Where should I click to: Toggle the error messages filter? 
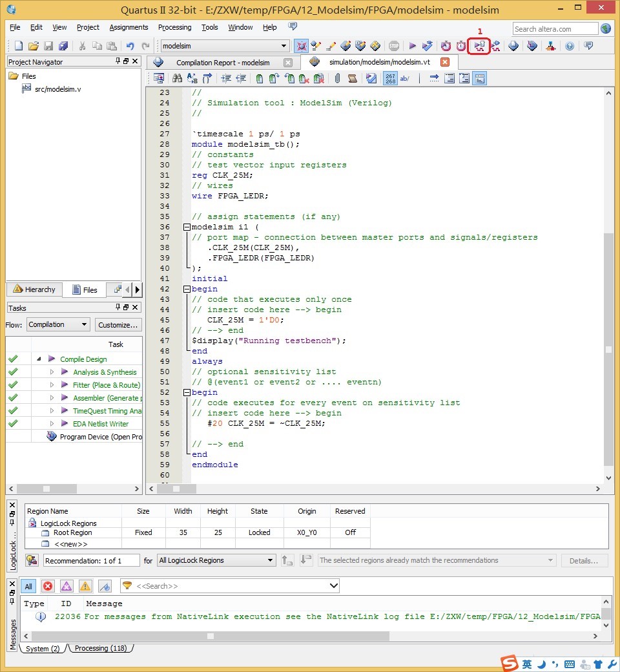click(x=48, y=586)
